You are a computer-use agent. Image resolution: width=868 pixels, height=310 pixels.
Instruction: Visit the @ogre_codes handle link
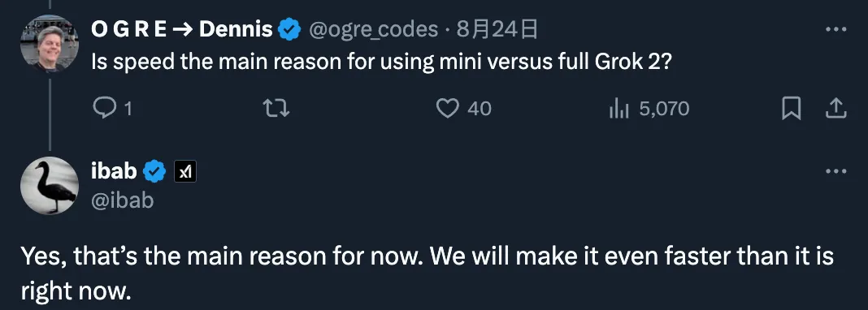tap(372, 29)
